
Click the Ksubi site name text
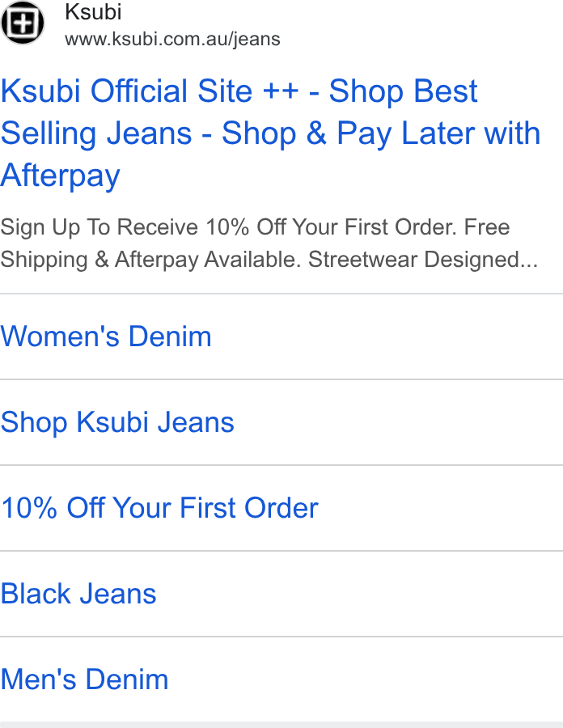coord(93,11)
